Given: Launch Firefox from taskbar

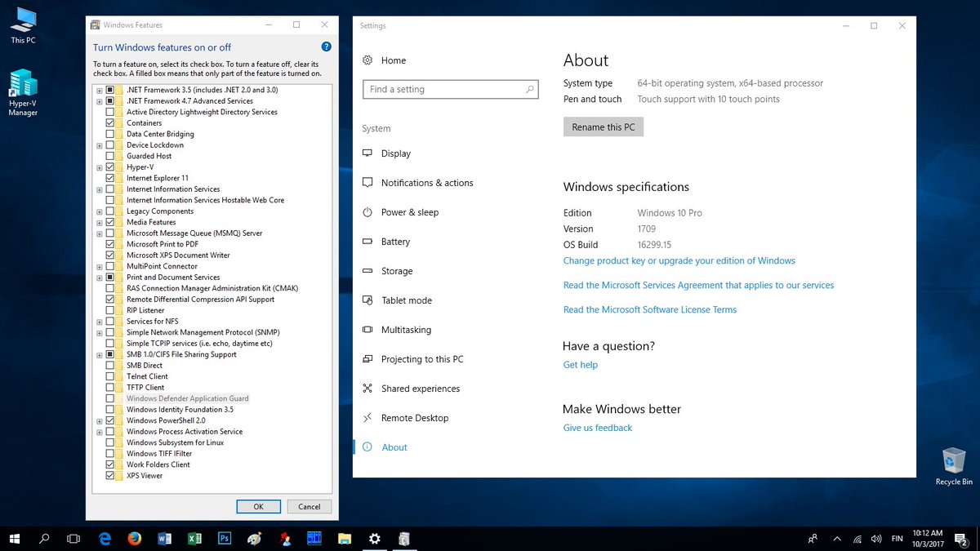Looking at the screenshot, I should coord(135,539).
